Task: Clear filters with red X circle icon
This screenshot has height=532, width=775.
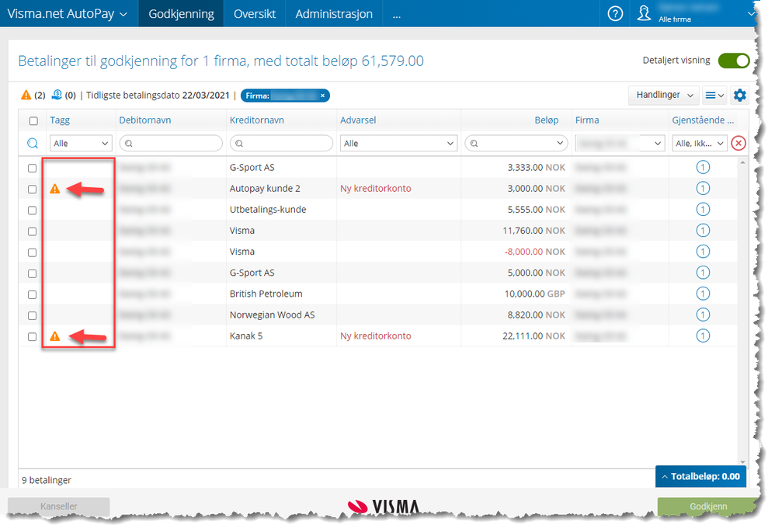Action: (739, 144)
